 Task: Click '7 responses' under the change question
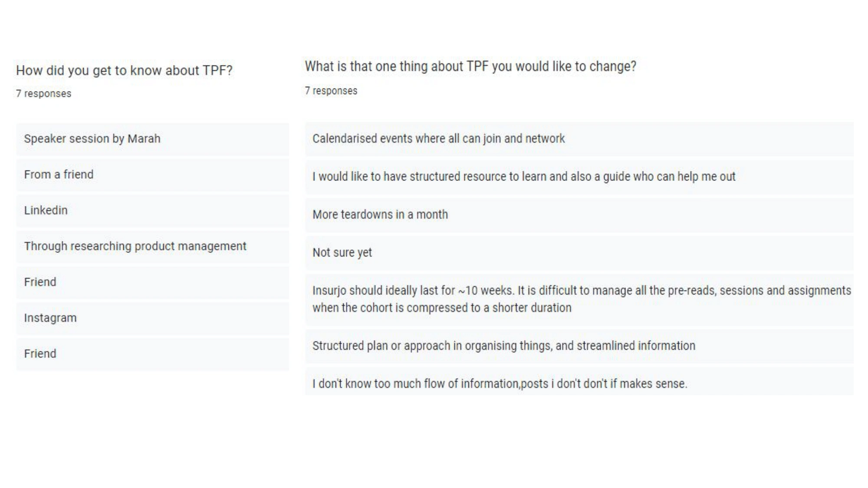point(331,91)
